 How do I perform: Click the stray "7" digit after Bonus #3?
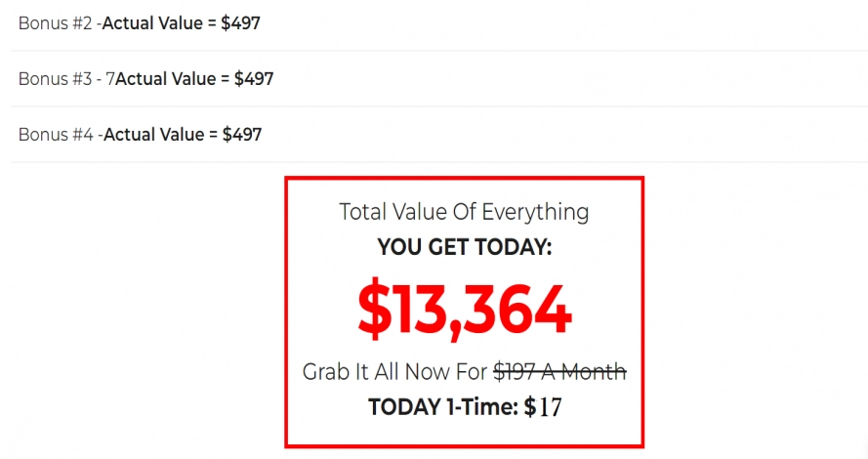pos(110,79)
